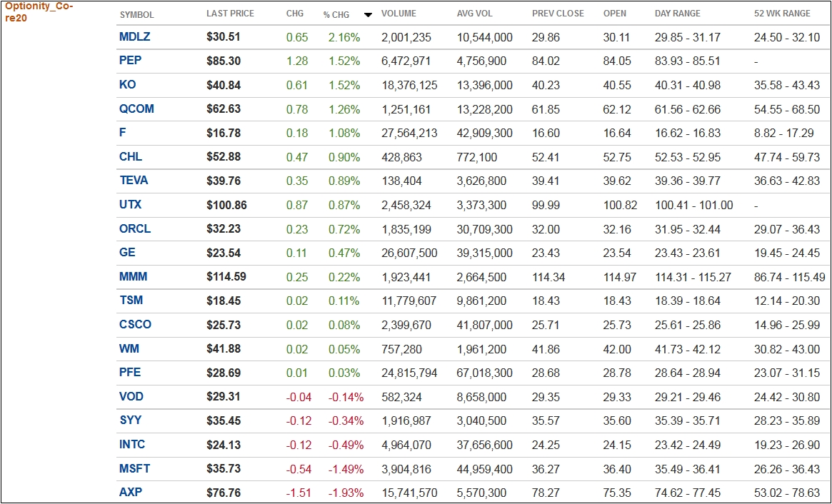
Task: Select the GE volume 26,607,500
Action: click(x=410, y=253)
